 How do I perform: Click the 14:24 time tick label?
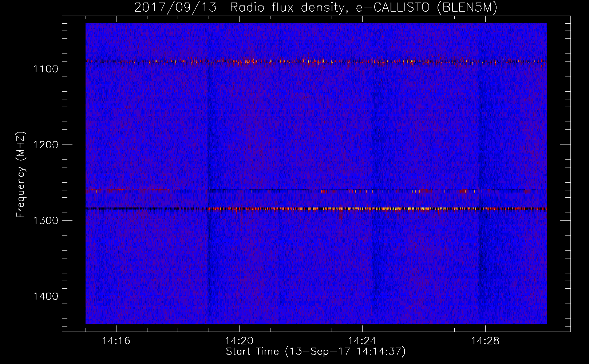pyautogui.click(x=362, y=341)
